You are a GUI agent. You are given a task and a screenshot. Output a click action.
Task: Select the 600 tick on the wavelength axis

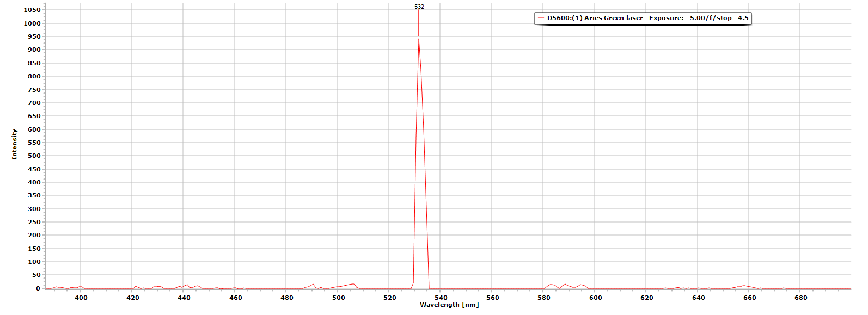click(596, 298)
